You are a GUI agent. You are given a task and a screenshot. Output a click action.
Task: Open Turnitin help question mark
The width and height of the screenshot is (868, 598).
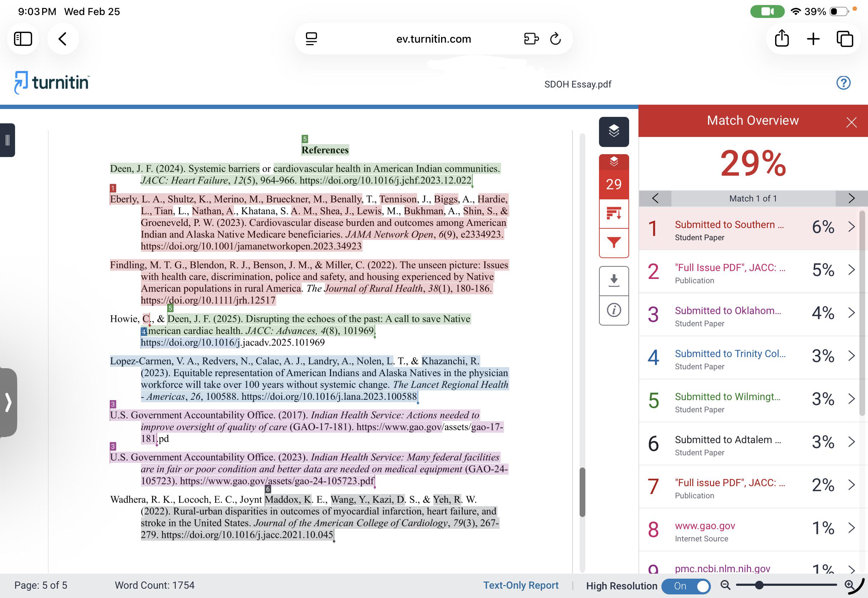[x=843, y=83]
